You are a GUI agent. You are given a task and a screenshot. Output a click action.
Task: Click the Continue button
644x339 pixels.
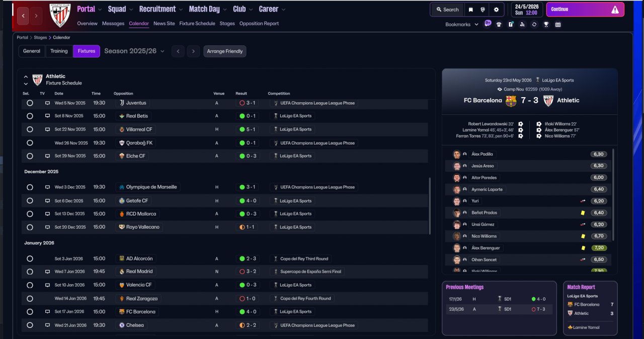pos(585,10)
